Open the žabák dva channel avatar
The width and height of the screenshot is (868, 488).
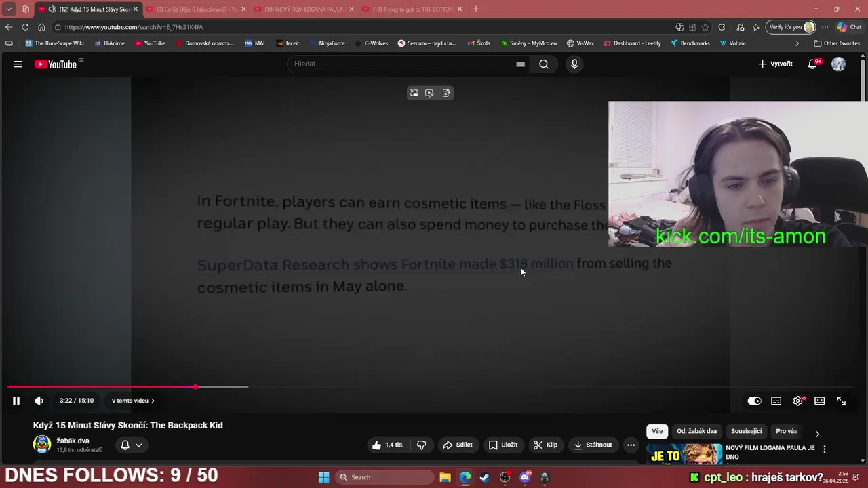pyautogui.click(x=42, y=445)
